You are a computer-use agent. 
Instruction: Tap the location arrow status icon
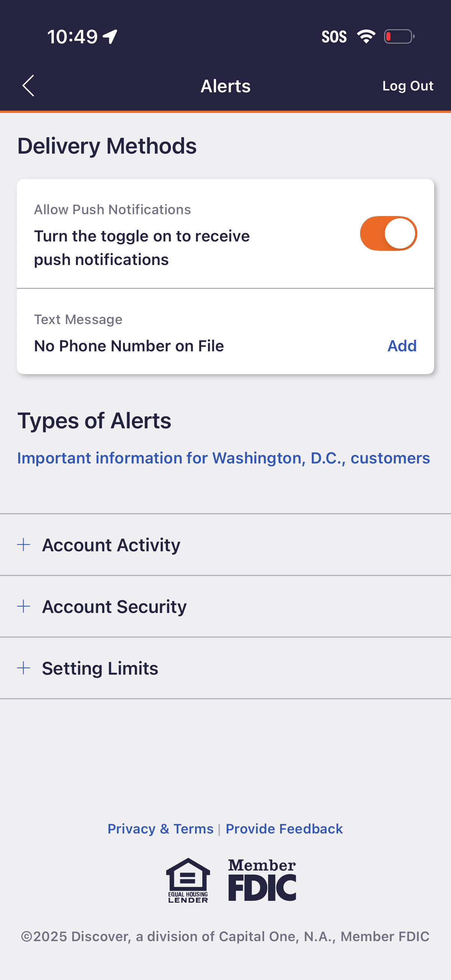point(110,37)
